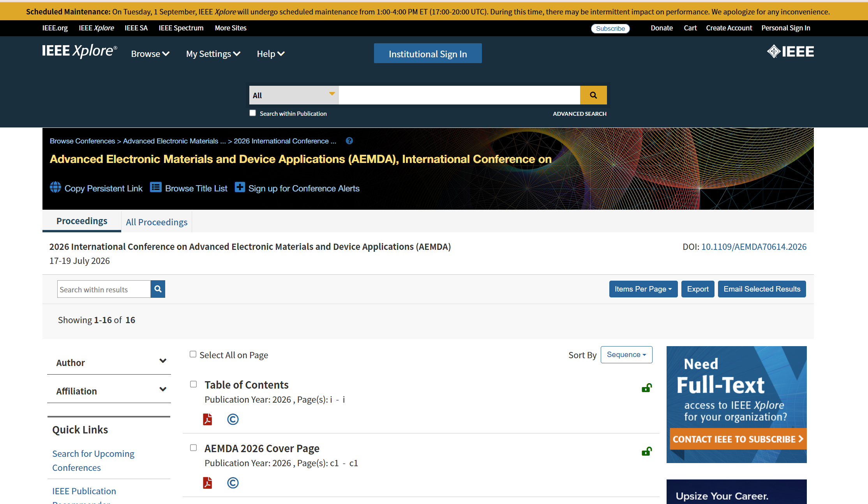The height and width of the screenshot is (504, 868).
Task: Switch to the All Proceedings tab
Action: pyautogui.click(x=157, y=222)
